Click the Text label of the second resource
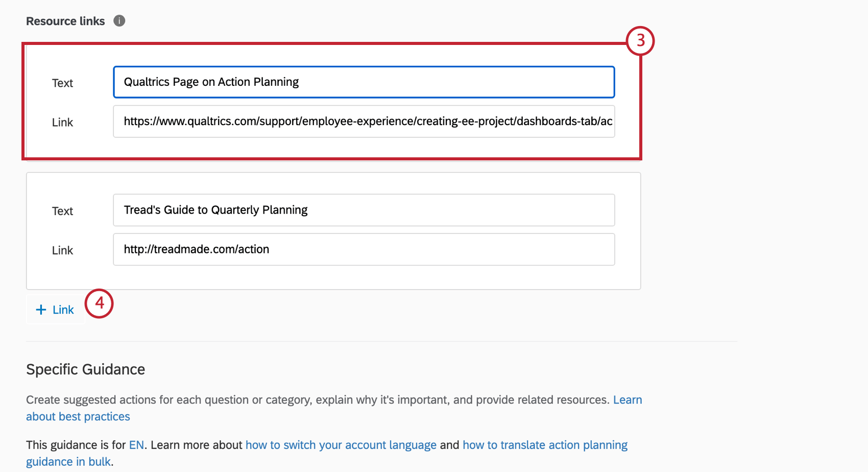Image resolution: width=868 pixels, height=472 pixels. tap(62, 211)
